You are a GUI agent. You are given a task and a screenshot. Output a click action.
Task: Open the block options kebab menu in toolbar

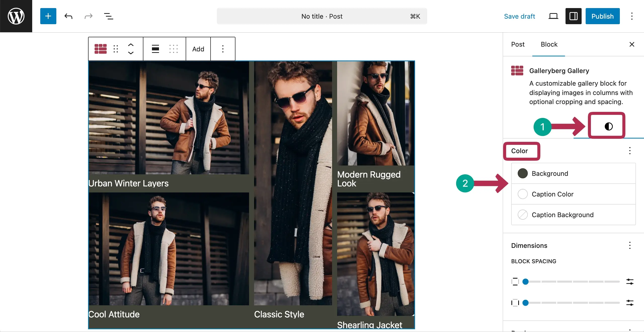[x=223, y=49]
